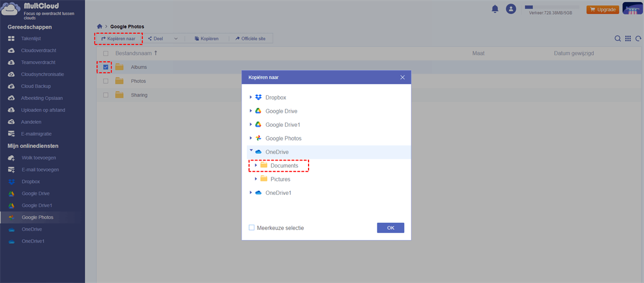Click the Albums folder icon
The height and width of the screenshot is (283, 644).
pos(119,67)
